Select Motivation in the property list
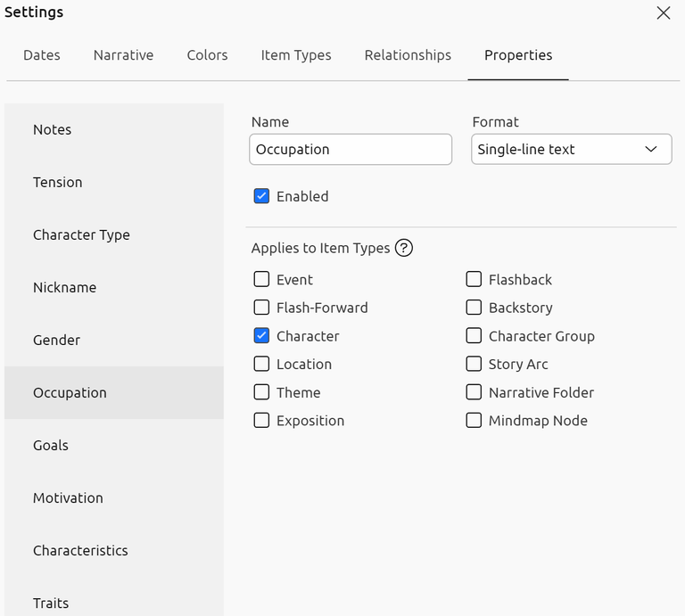Screen dimensions: 685x616 (68, 497)
